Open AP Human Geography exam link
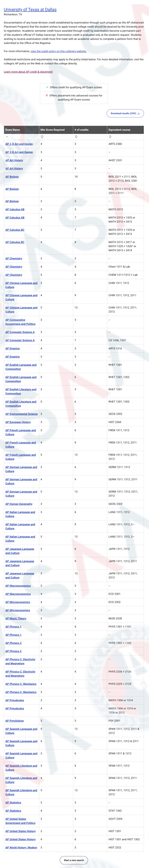Viewport: 149px width, 868px height. click(19, 504)
